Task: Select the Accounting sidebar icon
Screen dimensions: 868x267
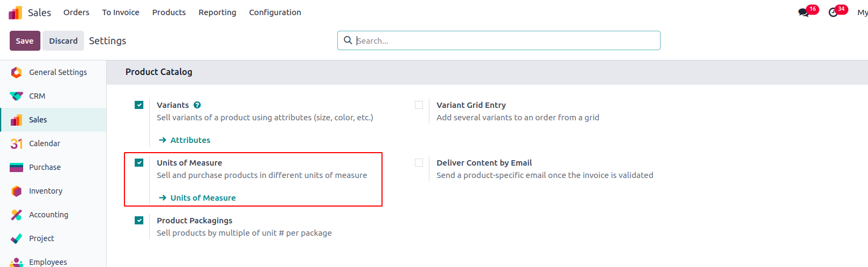Action: (x=16, y=215)
